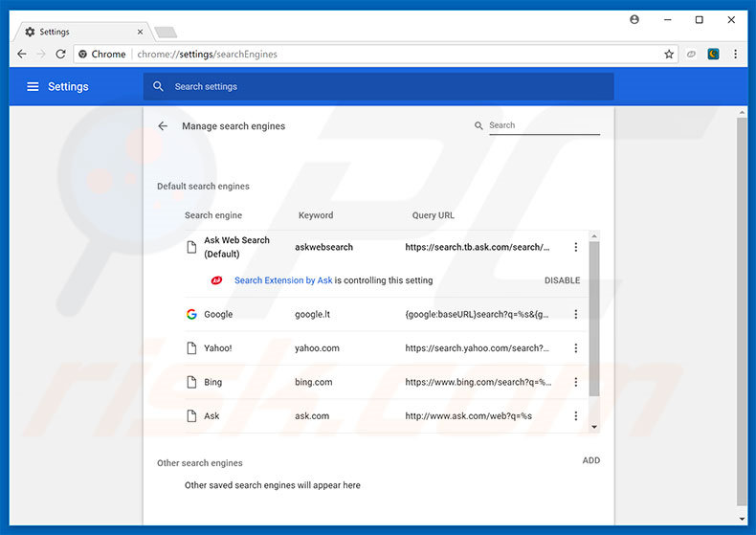Image resolution: width=756 pixels, height=535 pixels.
Task: Click the list scrollbar down arrow
Action: [594, 427]
